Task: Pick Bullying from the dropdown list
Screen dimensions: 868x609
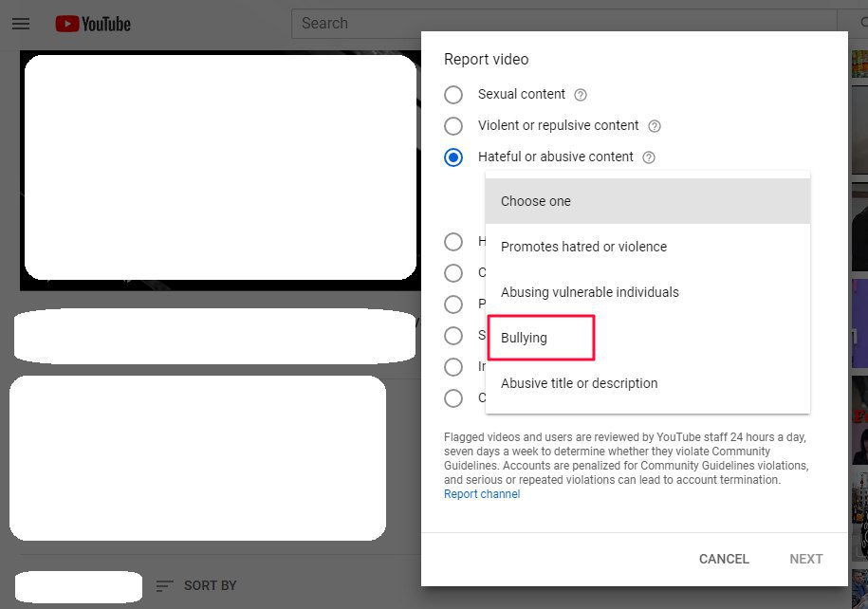Action: coord(525,338)
